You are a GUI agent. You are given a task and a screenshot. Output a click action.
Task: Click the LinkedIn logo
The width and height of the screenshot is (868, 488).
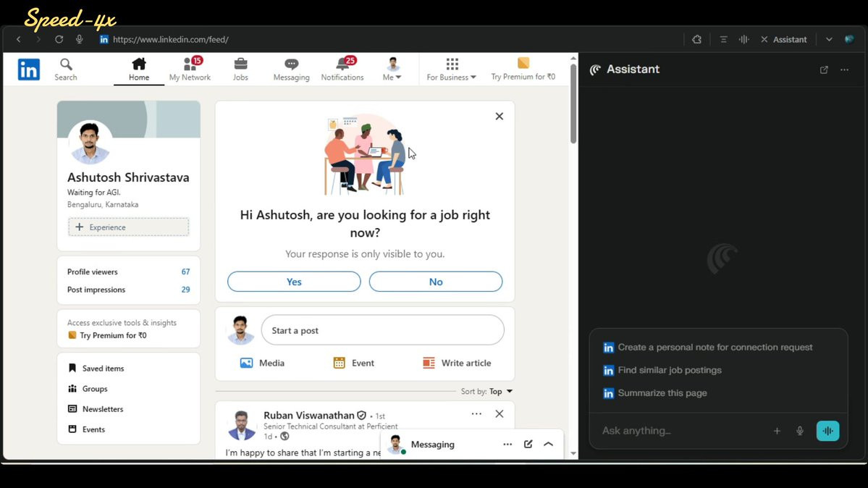click(29, 70)
